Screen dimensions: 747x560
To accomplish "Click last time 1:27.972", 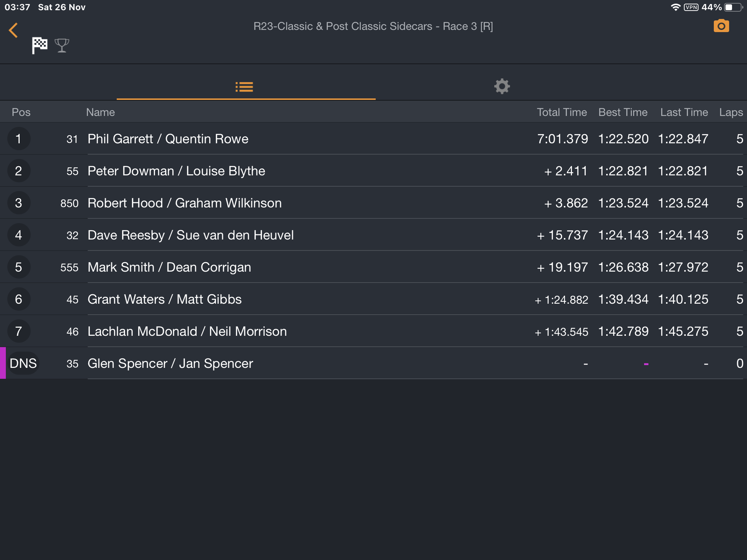I will click(x=683, y=267).
